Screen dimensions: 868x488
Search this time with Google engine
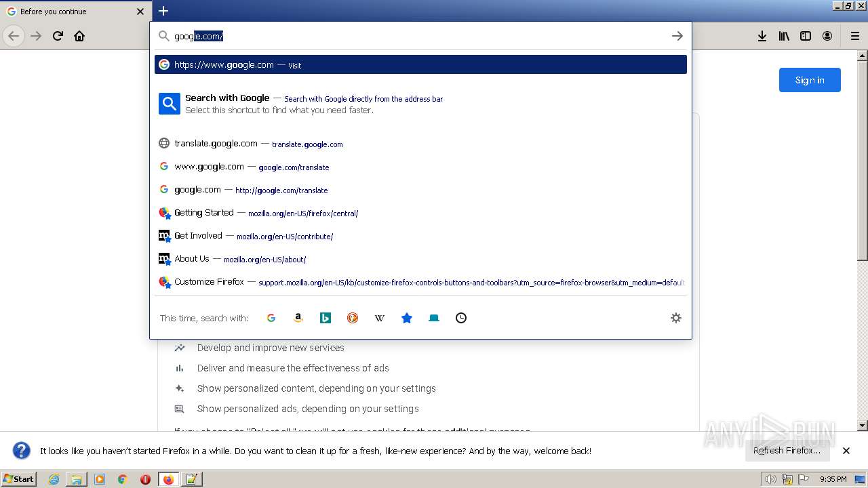pos(271,318)
